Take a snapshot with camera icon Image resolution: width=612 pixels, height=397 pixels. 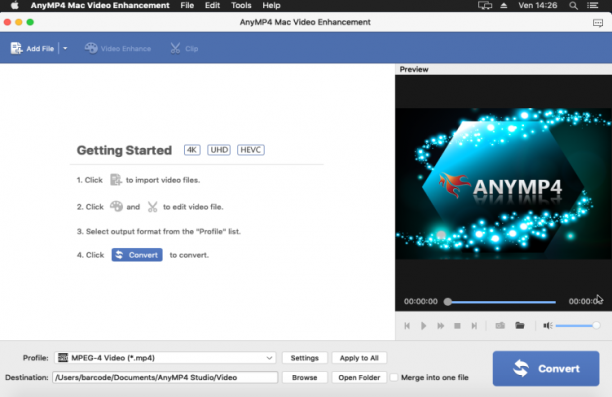[x=500, y=326]
